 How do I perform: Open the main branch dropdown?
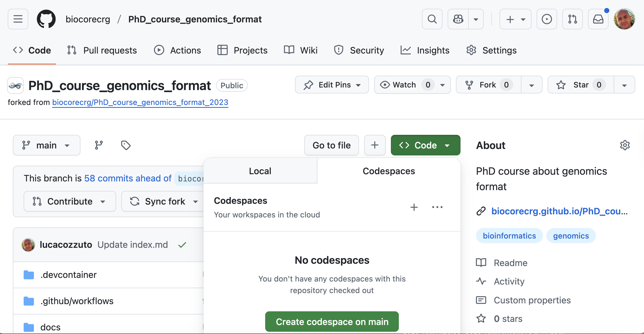click(47, 145)
